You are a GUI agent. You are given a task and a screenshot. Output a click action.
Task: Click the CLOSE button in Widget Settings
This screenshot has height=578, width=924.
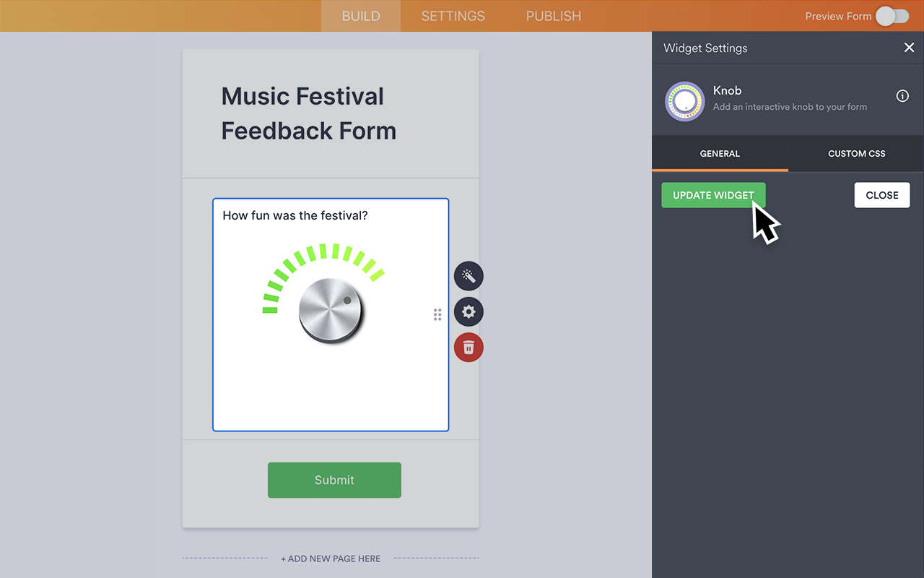pyautogui.click(x=882, y=195)
